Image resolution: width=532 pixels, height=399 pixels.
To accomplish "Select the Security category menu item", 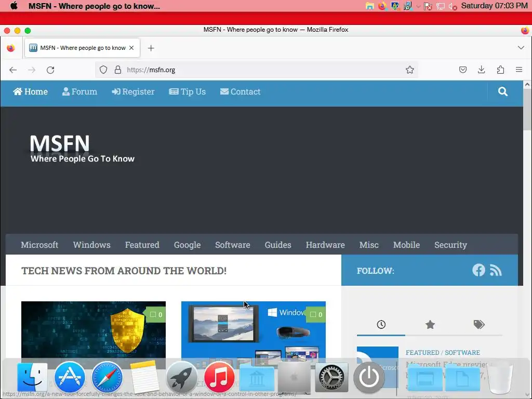I will tap(450, 245).
